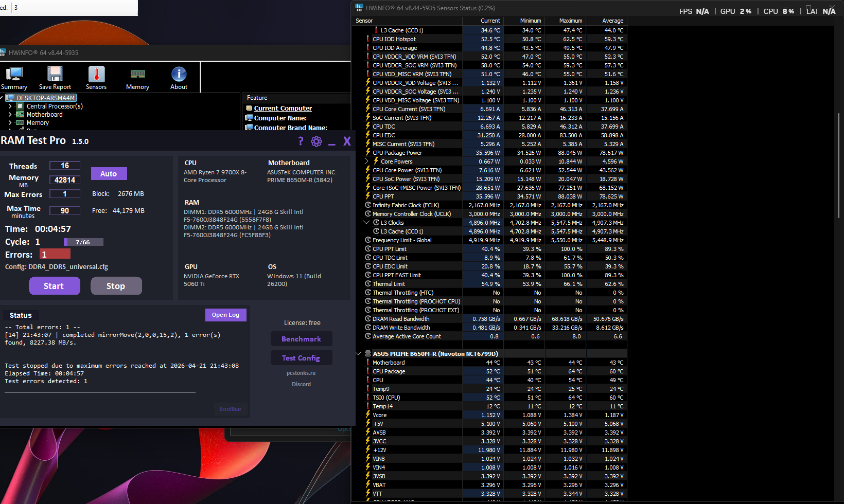Image resolution: width=844 pixels, height=504 pixels.
Task: Click the Feature column header in HWiNFO
Action: pos(296,98)
